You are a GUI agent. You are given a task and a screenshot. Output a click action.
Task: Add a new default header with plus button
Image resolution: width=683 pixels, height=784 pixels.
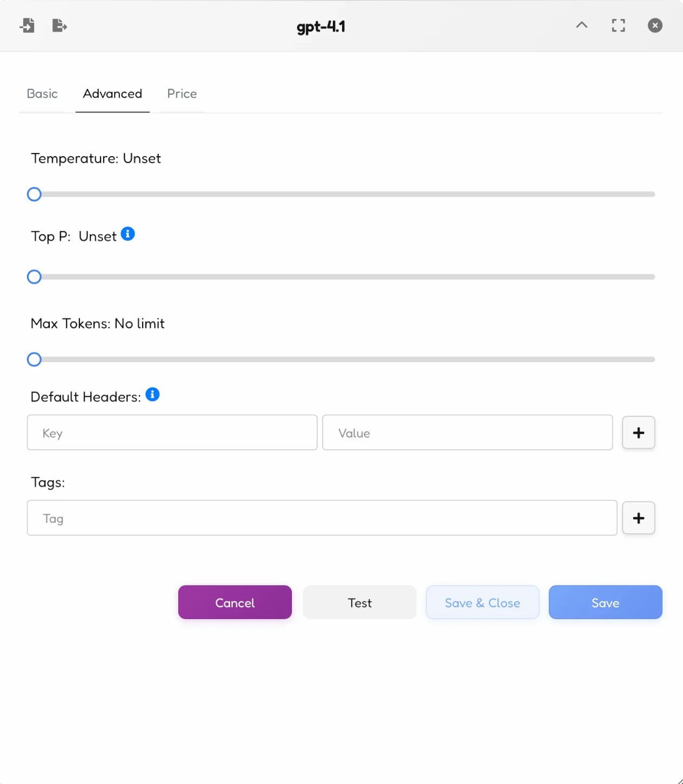[638, 433]
